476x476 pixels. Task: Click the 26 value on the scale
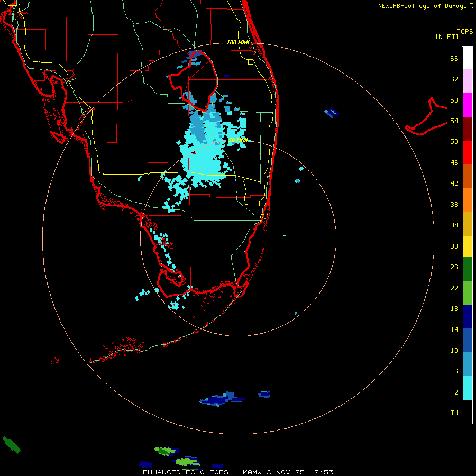click(454, 267)
